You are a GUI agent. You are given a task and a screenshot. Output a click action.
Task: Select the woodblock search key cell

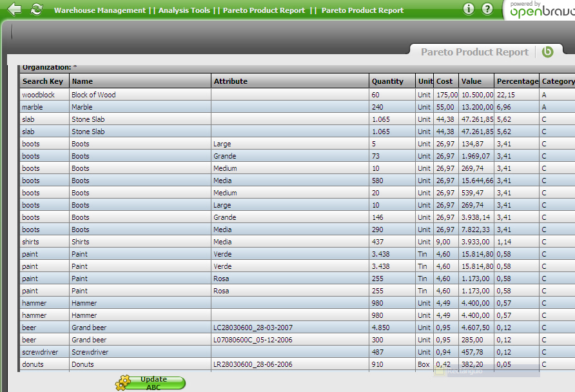point(39,95)
